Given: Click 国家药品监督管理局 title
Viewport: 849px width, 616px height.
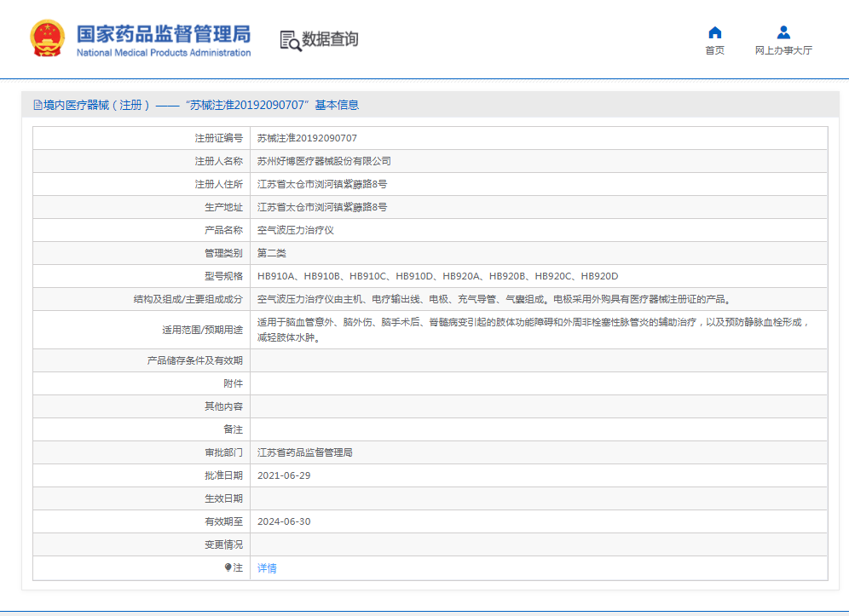Looking at the screenshot, I should point(164,33).
